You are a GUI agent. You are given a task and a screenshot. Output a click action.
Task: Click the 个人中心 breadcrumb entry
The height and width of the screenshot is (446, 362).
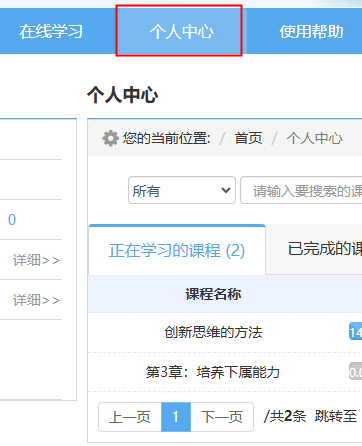click(314, 138)
